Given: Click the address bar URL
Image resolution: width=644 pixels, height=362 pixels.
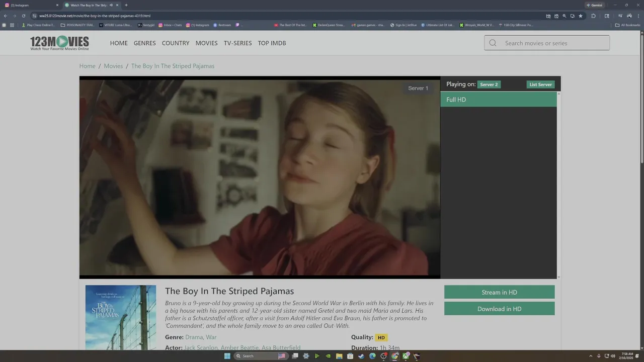Looking at the screenshot, I should click(95, 16).
